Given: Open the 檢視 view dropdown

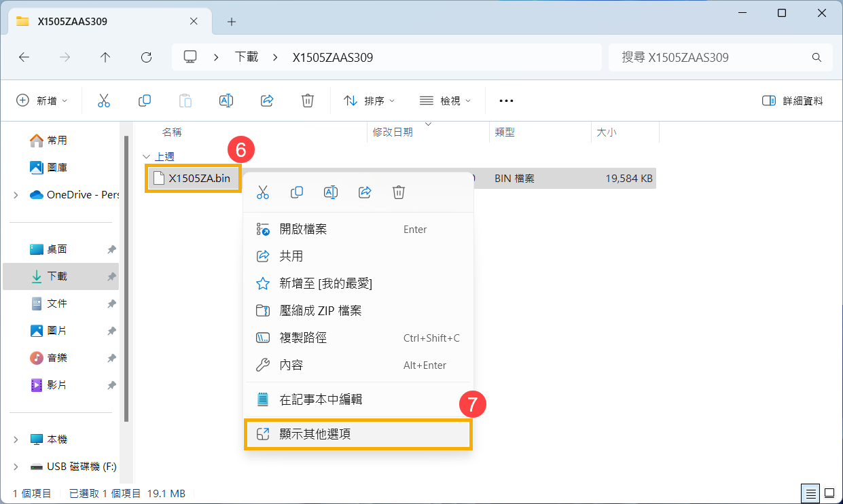Looking at the screenshot, I should pos(445,100).
